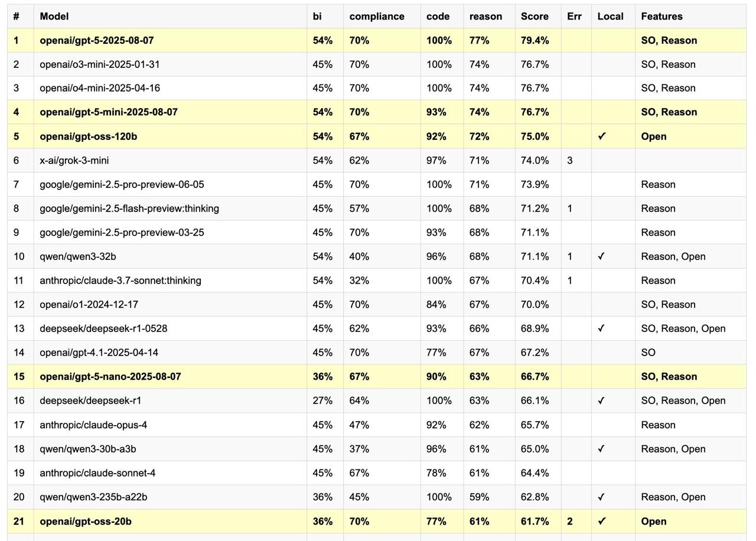Select the openai/gpt-5-nano-2025-08-07 row name
The image size is (756, 541).
coord(110,377)
